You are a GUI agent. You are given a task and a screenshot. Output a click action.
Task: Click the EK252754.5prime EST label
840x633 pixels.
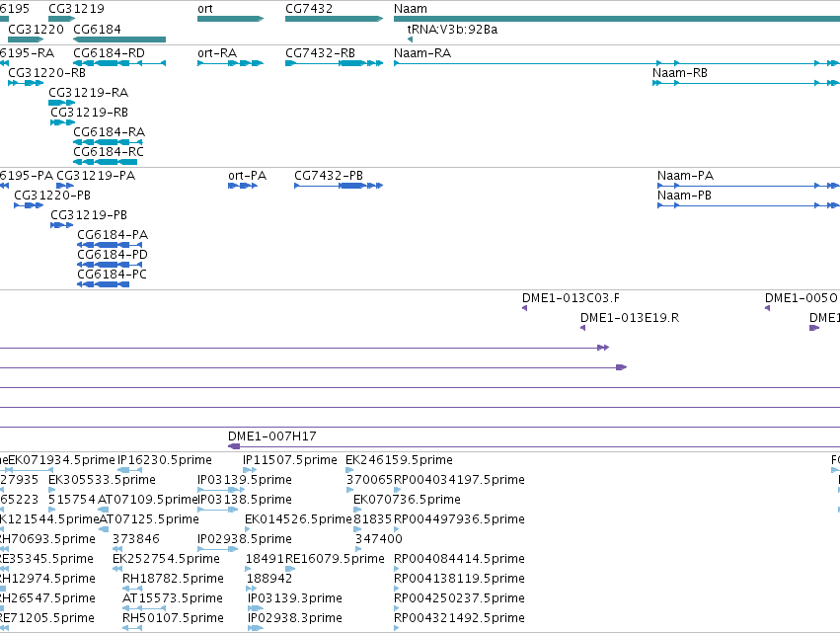coord(166,559)
